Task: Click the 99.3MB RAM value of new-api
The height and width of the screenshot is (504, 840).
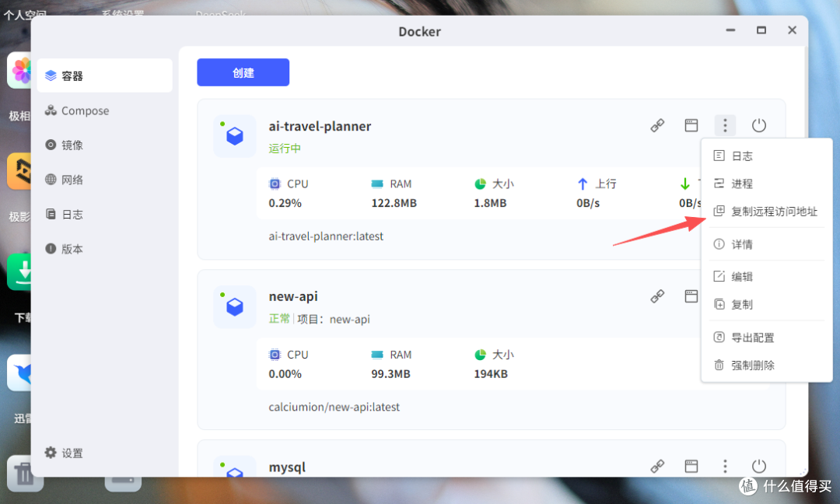Action: [x=390, y=374]
